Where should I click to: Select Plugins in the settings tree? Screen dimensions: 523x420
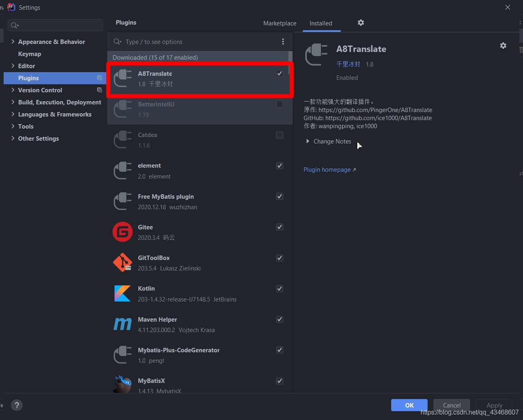click(55, 78)
